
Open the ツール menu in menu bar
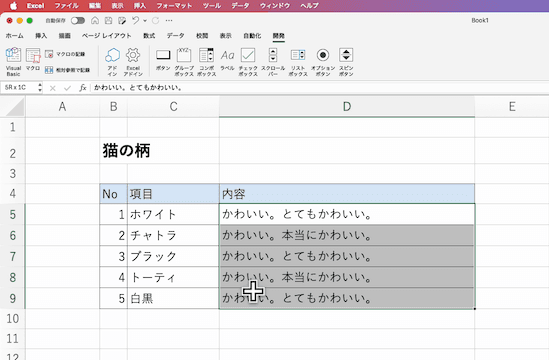211,6
